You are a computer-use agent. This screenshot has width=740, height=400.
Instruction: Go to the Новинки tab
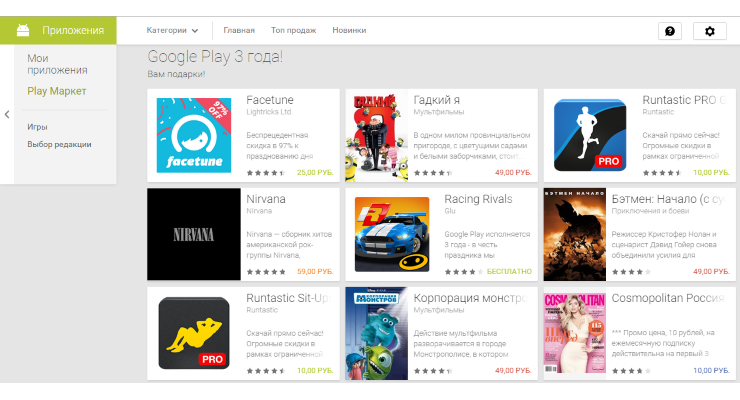coord(349,30)
